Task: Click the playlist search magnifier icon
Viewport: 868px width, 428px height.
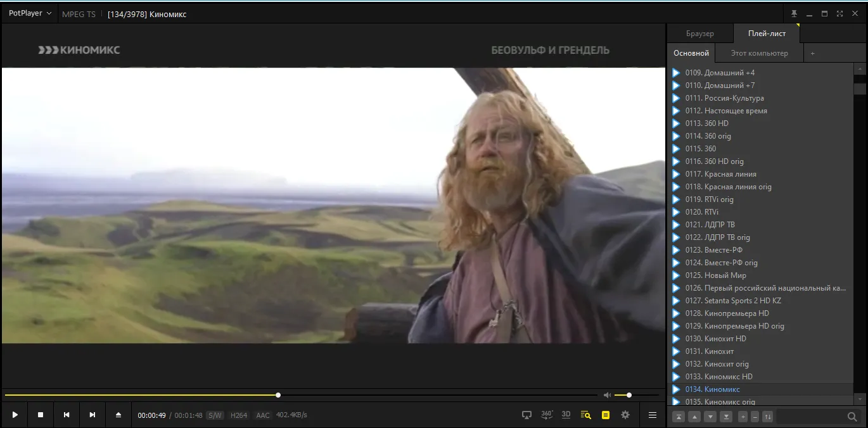Action: 852,417
